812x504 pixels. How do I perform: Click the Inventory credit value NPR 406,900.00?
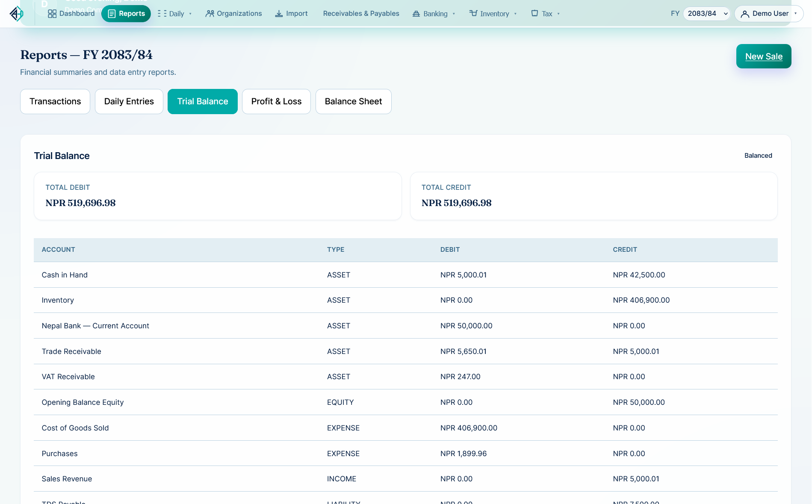[x=641, y=300]
